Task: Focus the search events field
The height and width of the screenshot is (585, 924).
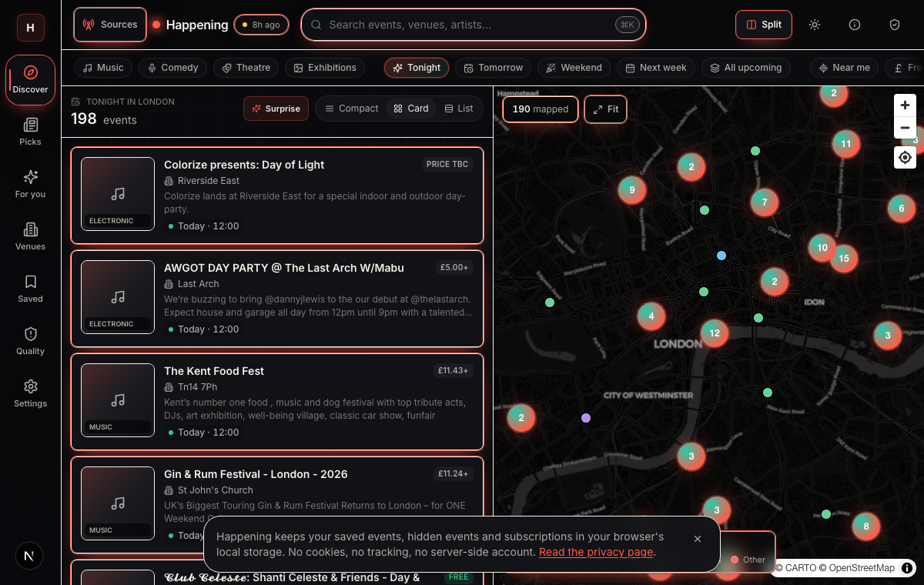Action: coord(474,25)
